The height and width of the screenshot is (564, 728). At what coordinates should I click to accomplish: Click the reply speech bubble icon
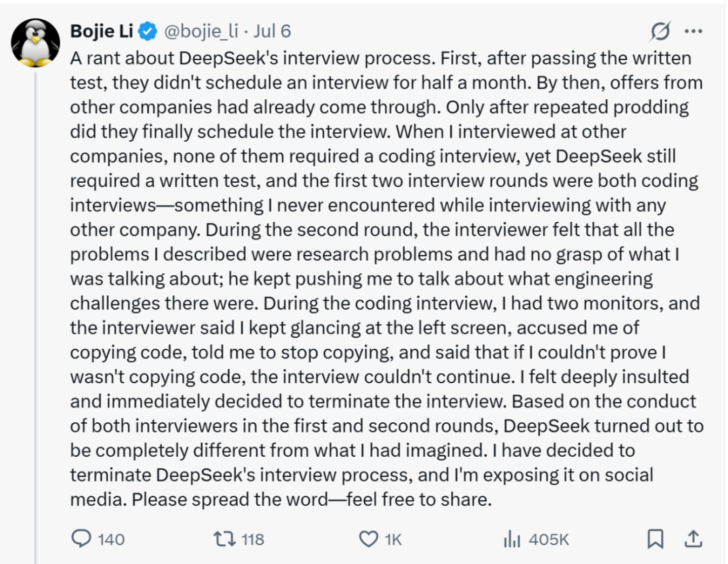[81, 539]
